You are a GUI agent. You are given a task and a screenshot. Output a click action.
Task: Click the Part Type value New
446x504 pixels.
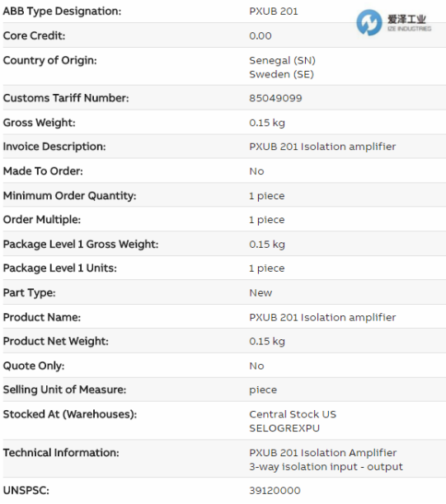[x=261, y=293]
